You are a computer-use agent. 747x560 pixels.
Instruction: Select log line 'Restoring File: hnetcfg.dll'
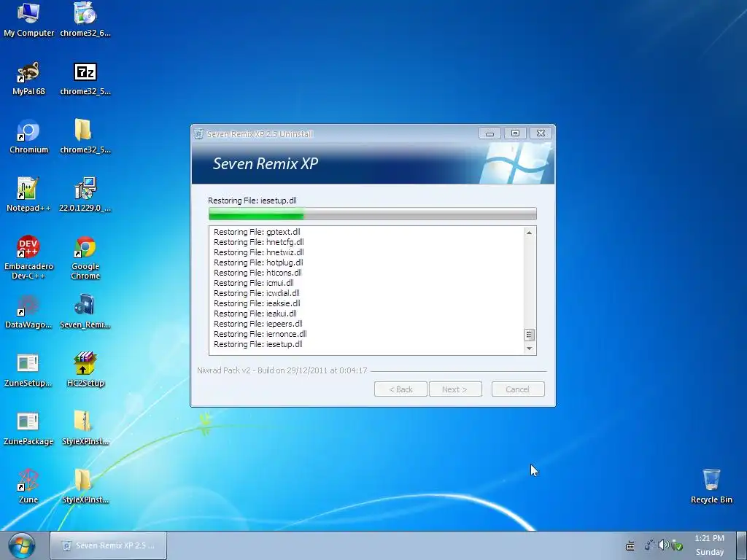click(259, 242)
